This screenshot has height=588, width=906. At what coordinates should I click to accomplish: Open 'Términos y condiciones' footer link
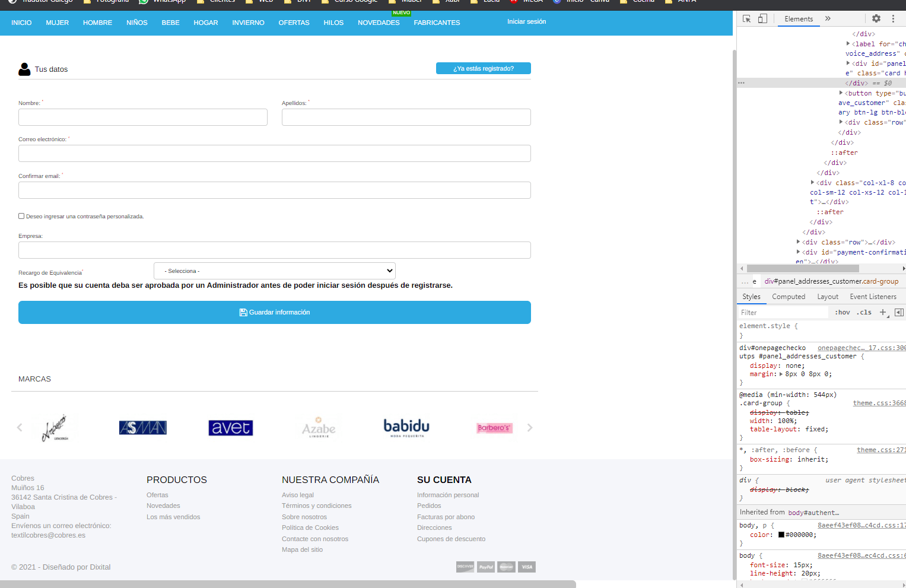click(x=317, y=506)
